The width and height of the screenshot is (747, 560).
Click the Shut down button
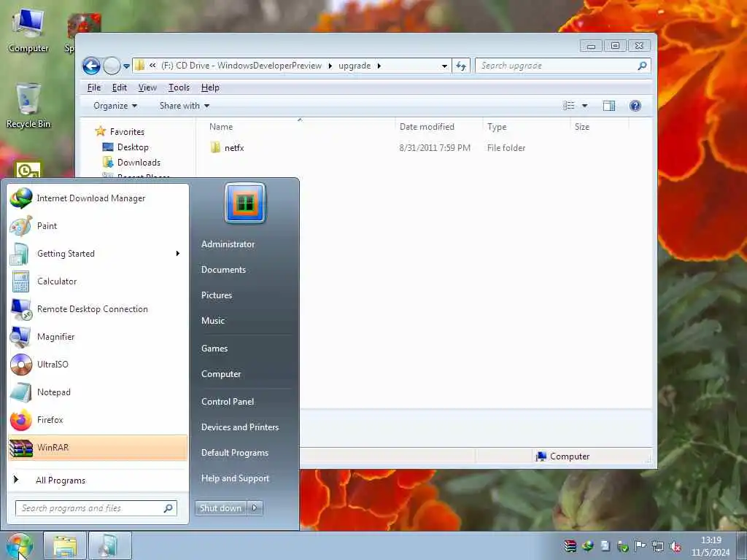tap(221, 508)
